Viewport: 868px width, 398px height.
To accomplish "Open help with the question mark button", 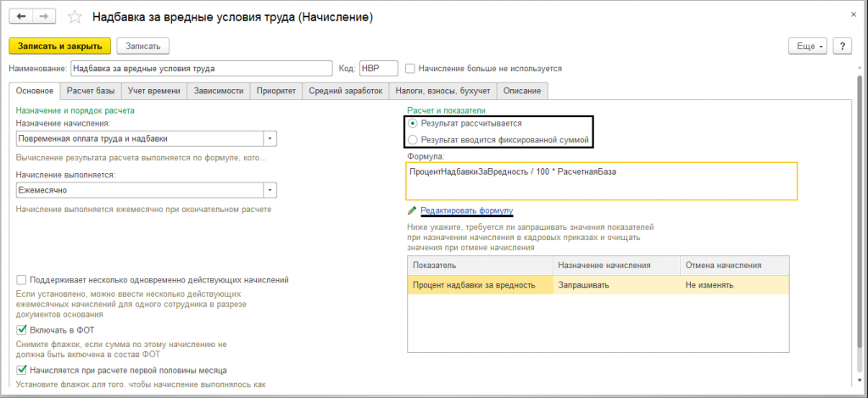I will [x=842, y=46].
